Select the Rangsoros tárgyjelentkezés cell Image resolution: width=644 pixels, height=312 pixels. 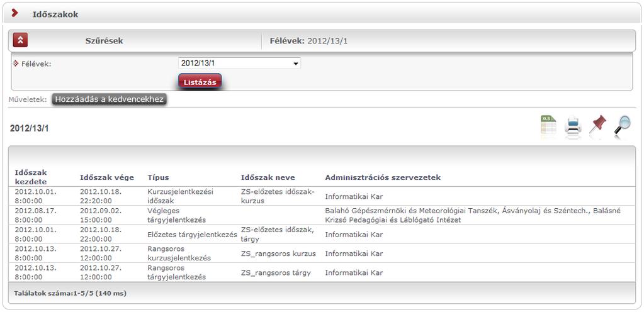176,272
